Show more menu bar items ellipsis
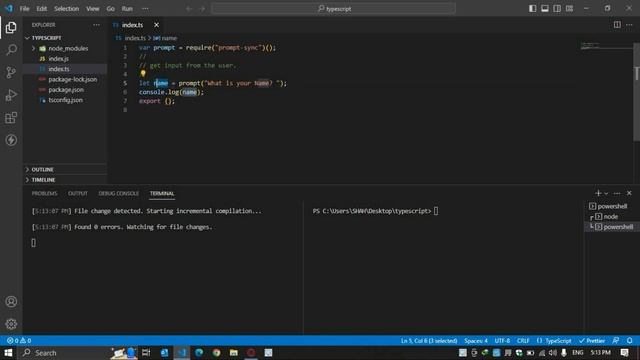Viewport: 640px width, 360px height. pos(145,9)
